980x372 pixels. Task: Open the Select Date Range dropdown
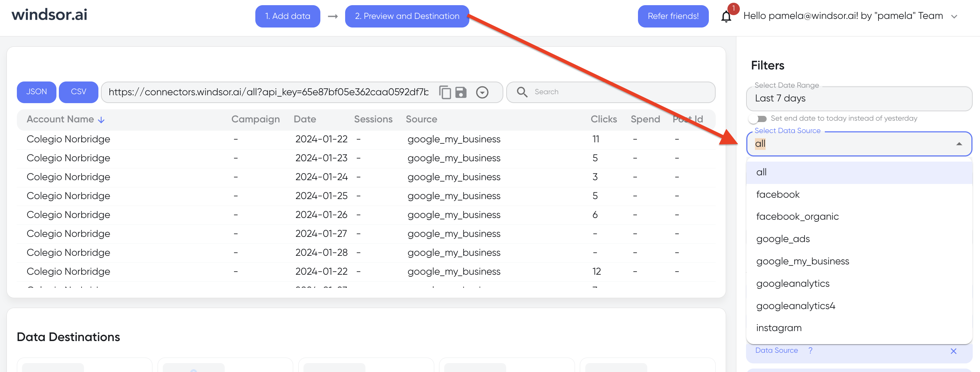[859, 98]
